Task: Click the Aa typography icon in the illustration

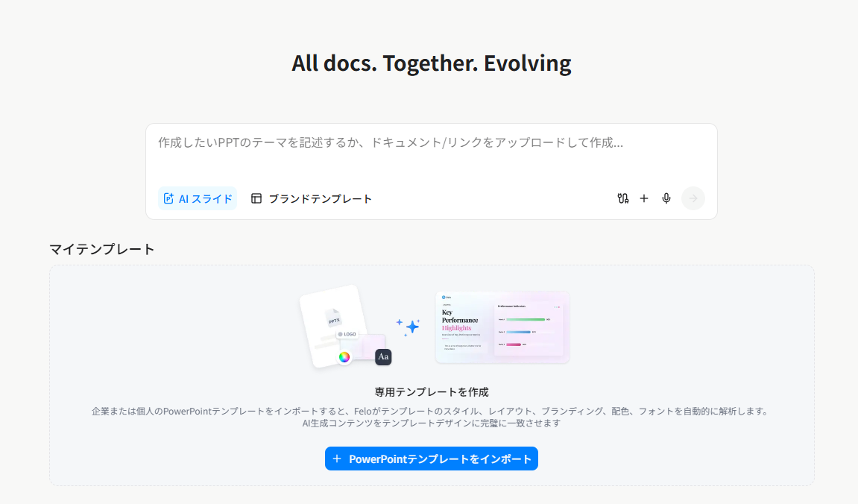Action: 383,356
